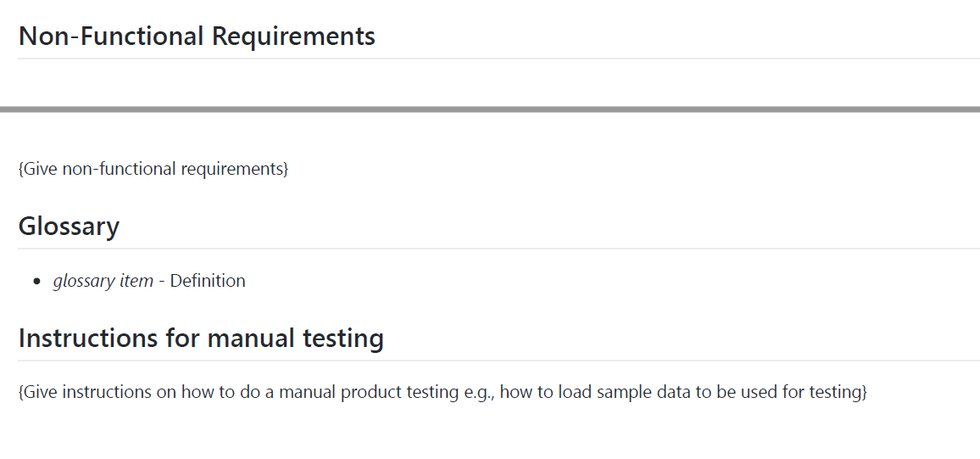The height and width of the screenshot is (459, 980).
Task: Click the thin rule under Instructions heading
Action: click(x=499, y=361)
